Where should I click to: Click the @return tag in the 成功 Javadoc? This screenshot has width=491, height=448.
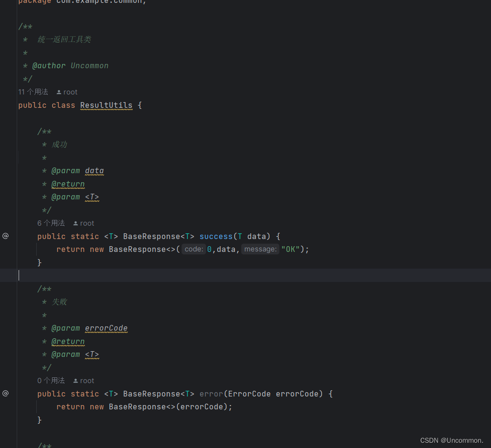point(68,184)
